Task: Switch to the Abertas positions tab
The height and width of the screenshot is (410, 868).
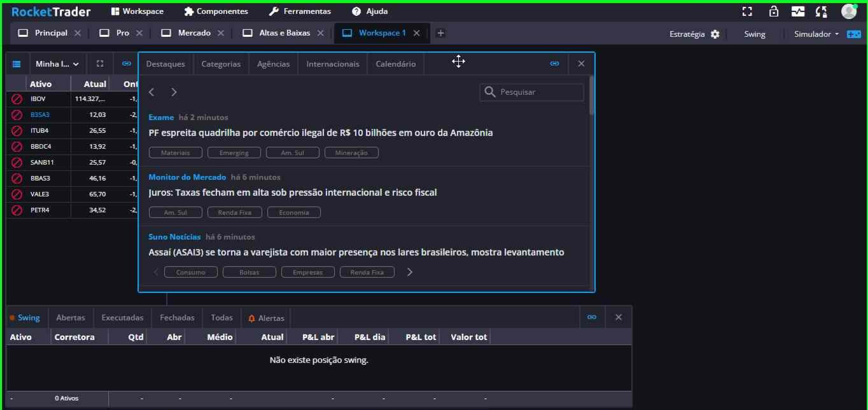Action: [71, 318]
